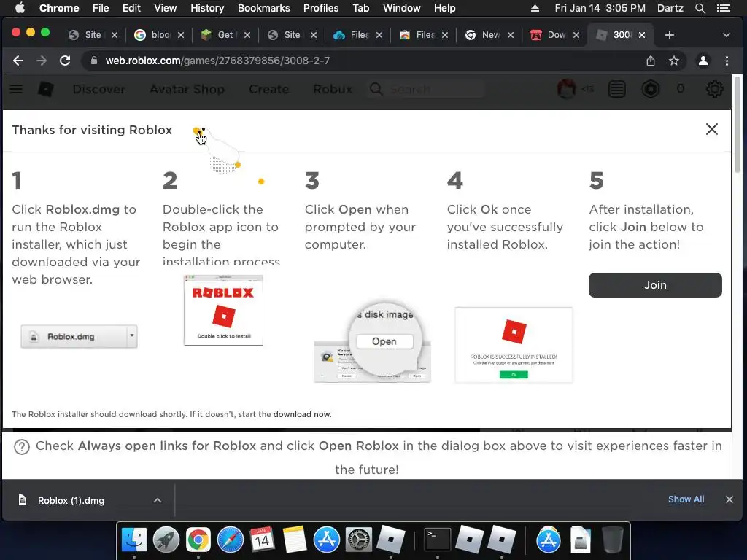
Task: Click the Roblox search field
Action: [x=426, y=89]
